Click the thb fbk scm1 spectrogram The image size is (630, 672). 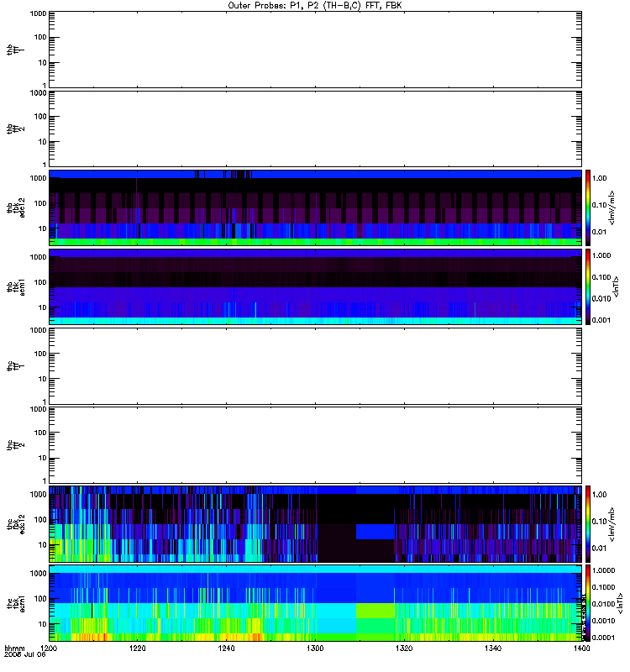point(315,286)
